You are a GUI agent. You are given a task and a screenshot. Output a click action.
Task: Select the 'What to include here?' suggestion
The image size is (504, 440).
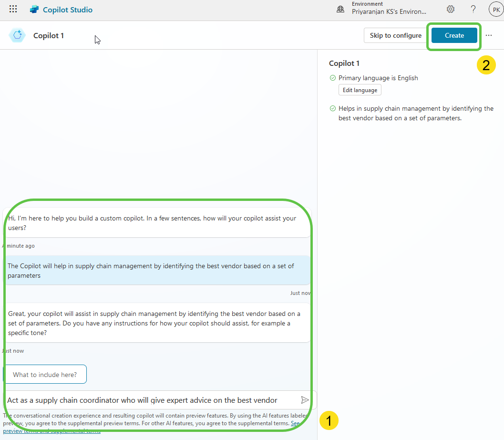[x=45, y=375]
